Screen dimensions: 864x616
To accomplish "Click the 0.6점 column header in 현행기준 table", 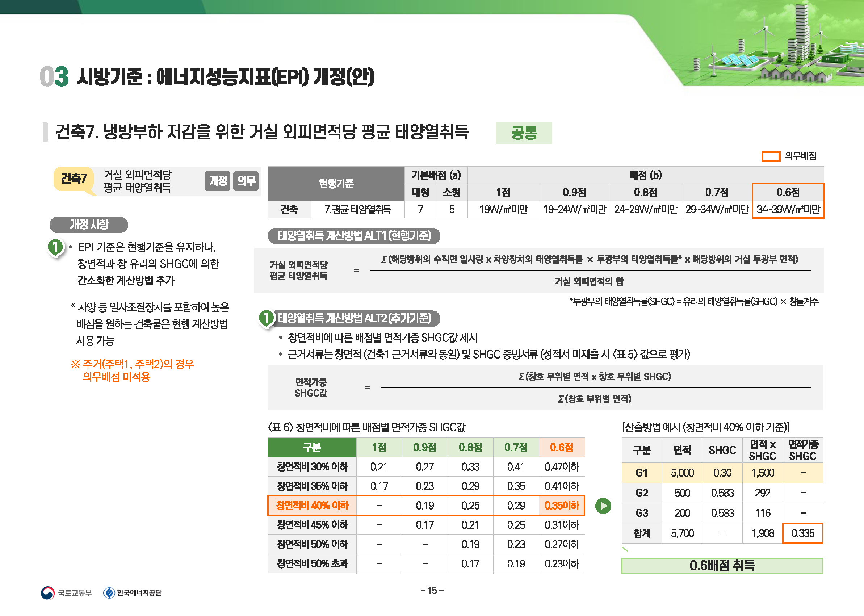I will tap(788, 192).
